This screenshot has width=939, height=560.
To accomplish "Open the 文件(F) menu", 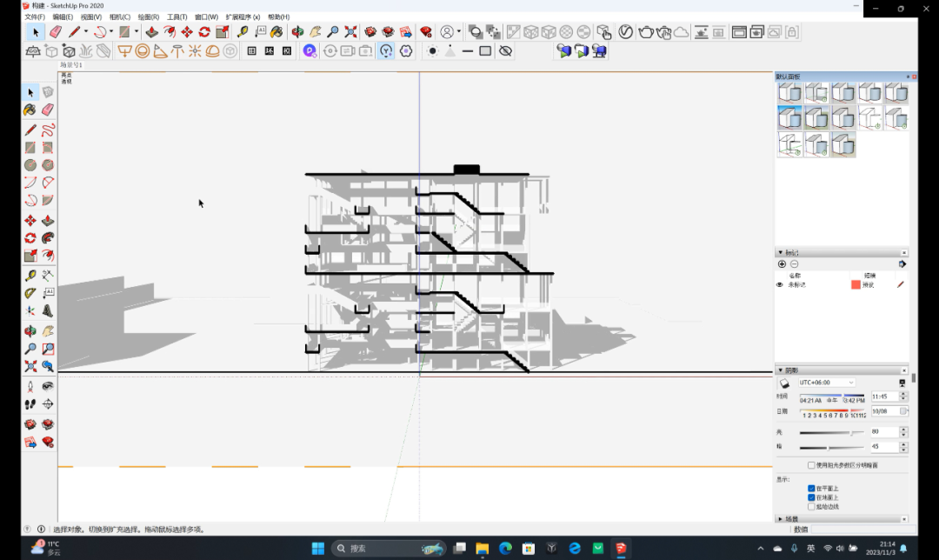I will (35, 17).
